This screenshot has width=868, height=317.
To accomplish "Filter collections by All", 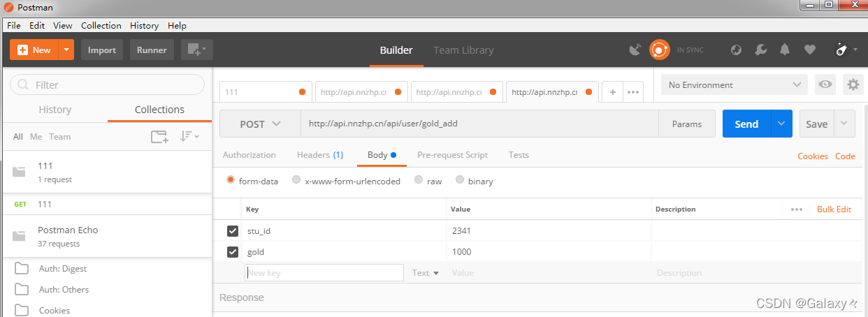I will click(18, 137).
